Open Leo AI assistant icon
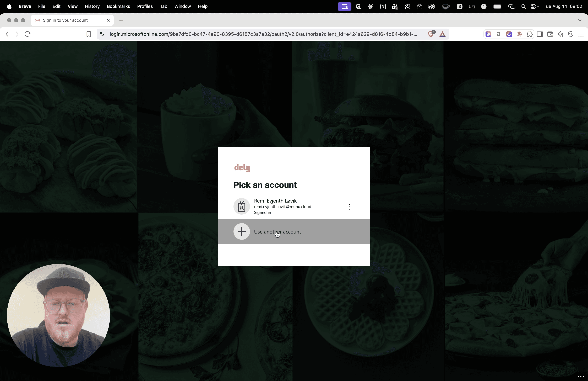The height and width of the screenshot is (381, 588). (560, 34)
